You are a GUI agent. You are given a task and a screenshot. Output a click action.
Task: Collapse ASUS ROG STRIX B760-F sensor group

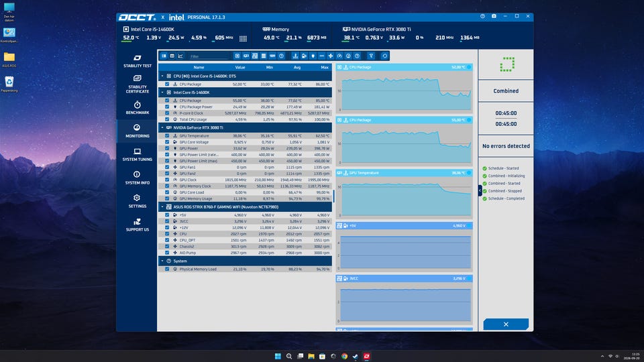[162, 207]
